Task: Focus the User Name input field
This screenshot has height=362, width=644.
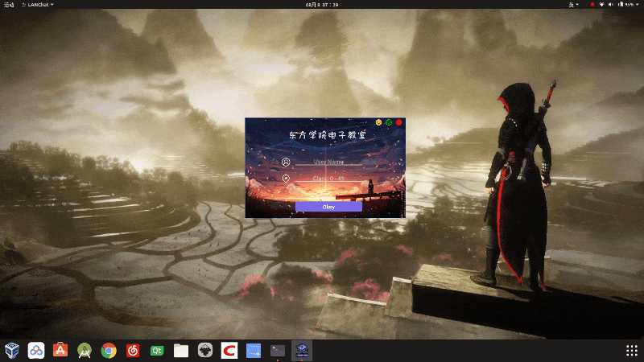Action: click(328, 162)
